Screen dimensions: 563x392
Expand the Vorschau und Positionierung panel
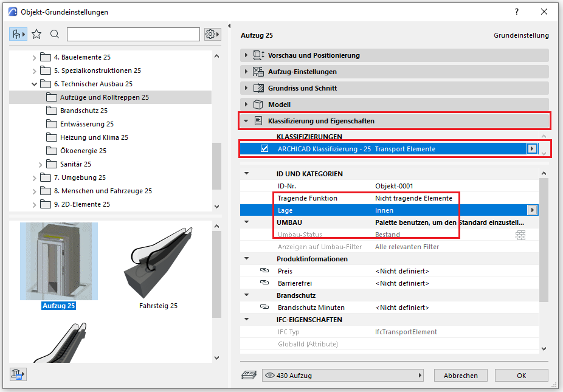(246, 55)
